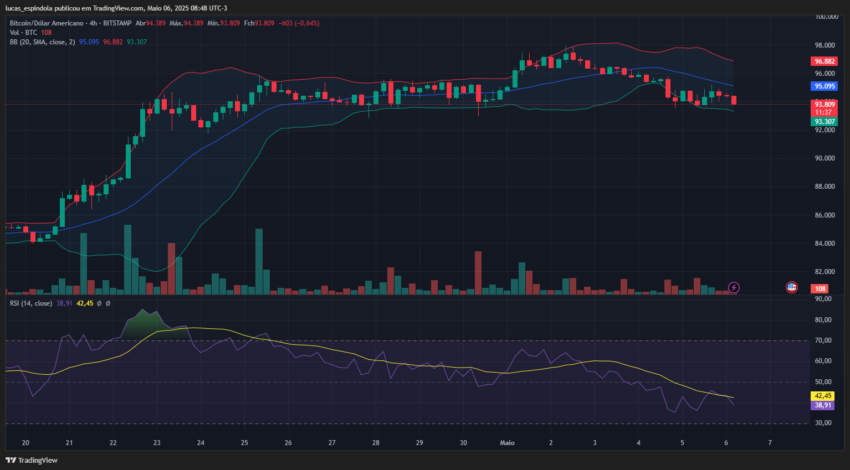Select the Vol · BTC indicator legend
Screen dimensions: 850x470
point(23,33)
